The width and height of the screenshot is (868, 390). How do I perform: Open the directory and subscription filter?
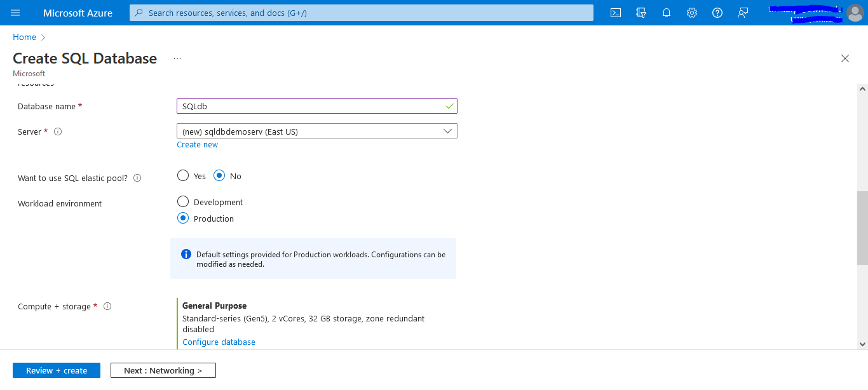(x=641, y=12)
